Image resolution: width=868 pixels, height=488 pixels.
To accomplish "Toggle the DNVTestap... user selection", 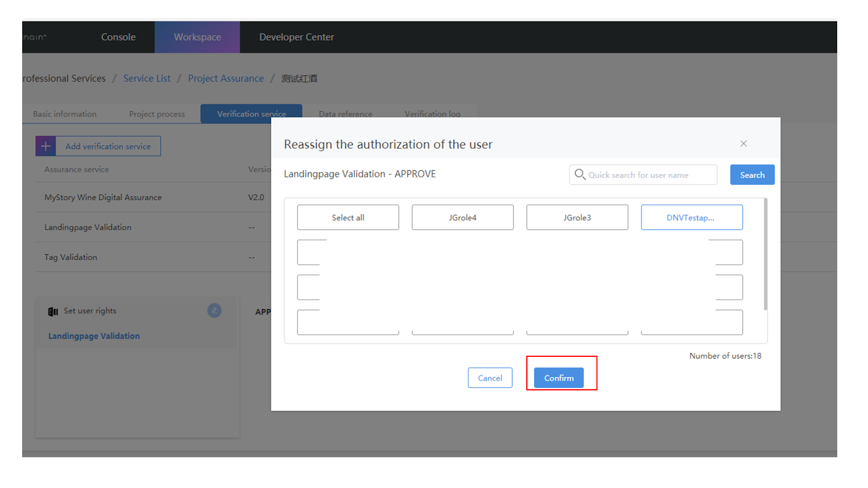I will tap(692, 217).
